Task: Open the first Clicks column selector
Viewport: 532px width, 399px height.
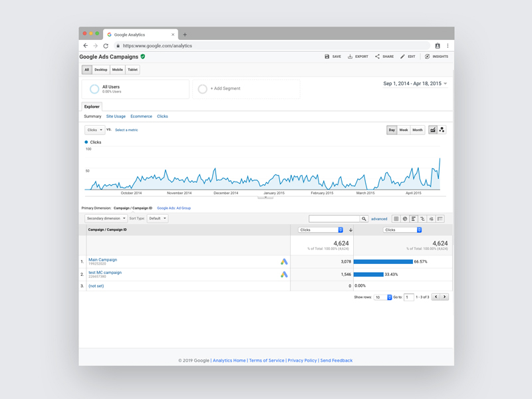Action: (321, 230)
